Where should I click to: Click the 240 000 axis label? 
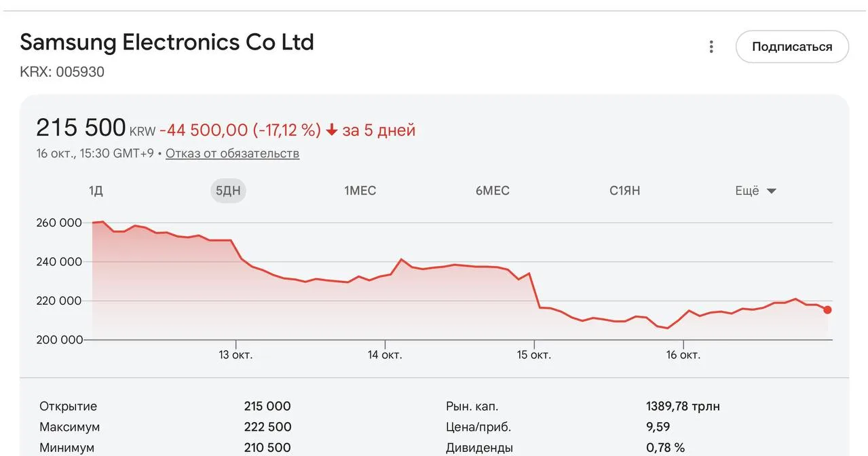tap(59, 262)
